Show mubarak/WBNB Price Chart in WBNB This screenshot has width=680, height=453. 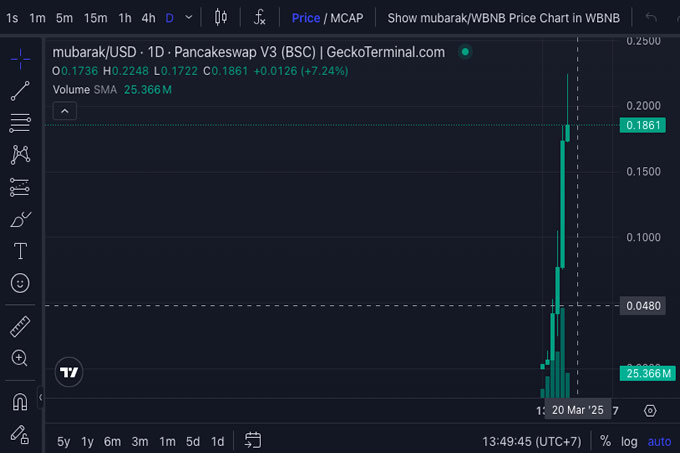(503, 18)
